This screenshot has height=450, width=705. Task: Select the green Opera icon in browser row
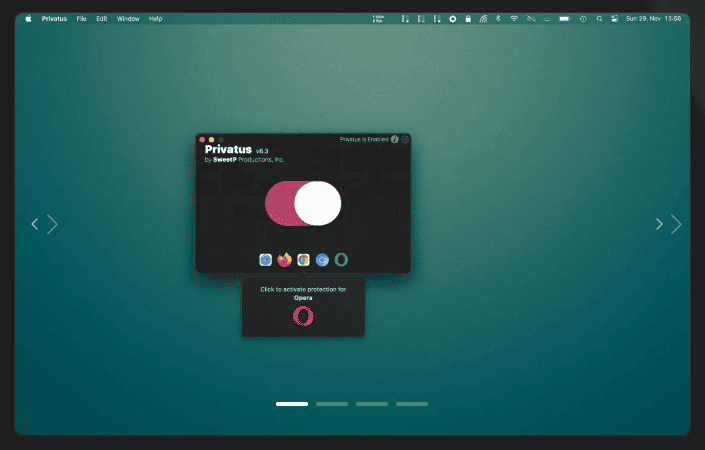pyautogui.click(x=341, y=260)
